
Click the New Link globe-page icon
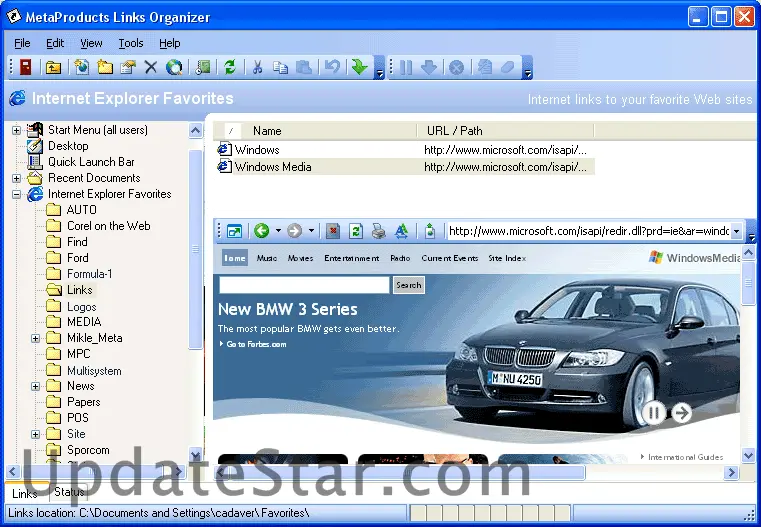click(x=81, y=67)
